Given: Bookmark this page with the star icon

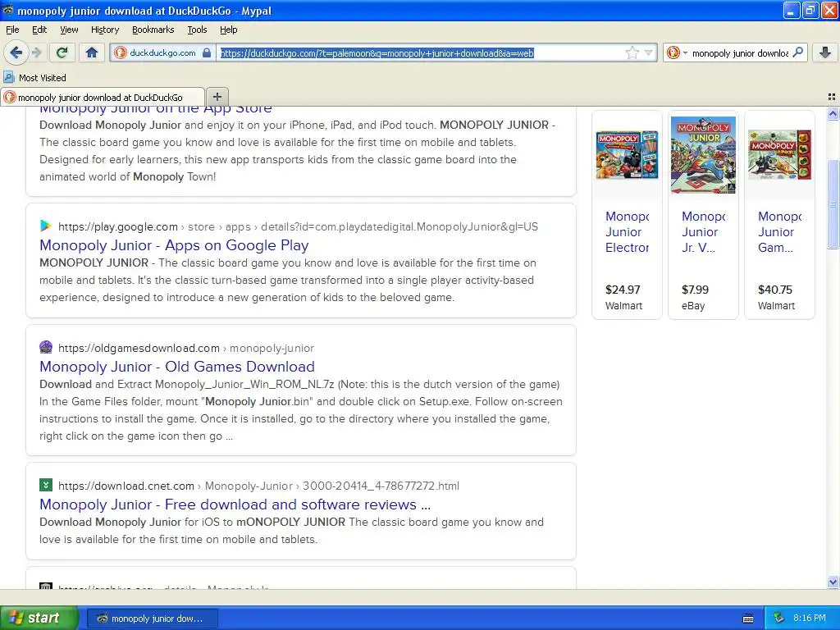Looking at the screenshot, I should [632, 53].
